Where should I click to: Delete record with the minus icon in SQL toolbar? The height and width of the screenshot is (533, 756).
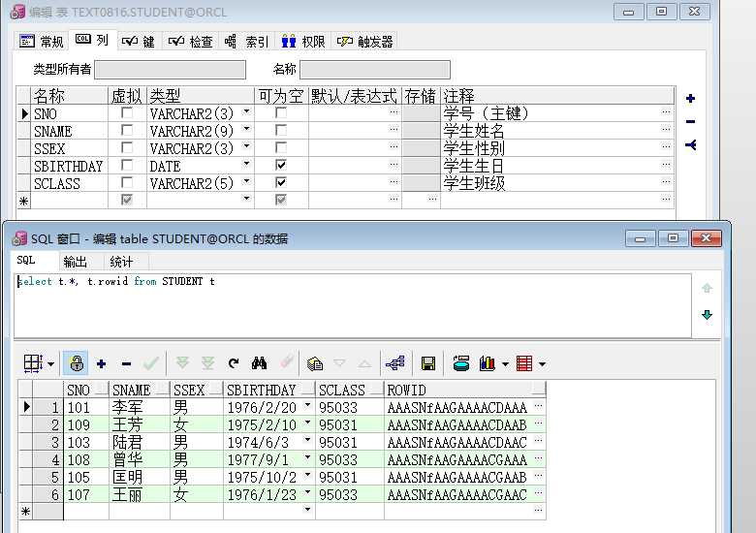126,363
